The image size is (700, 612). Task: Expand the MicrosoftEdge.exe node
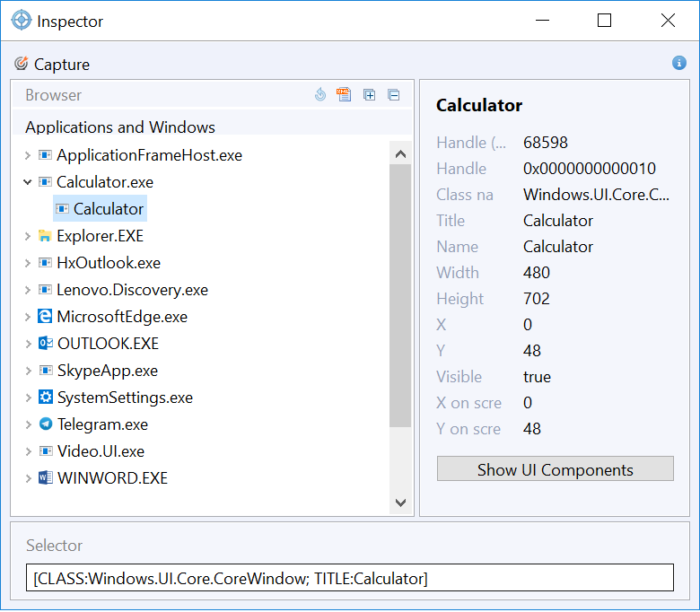point(28,317)
